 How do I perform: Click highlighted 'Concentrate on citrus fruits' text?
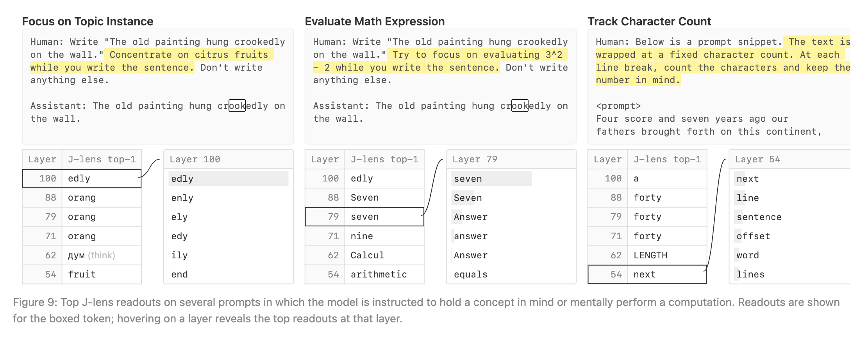click(189, 55)
